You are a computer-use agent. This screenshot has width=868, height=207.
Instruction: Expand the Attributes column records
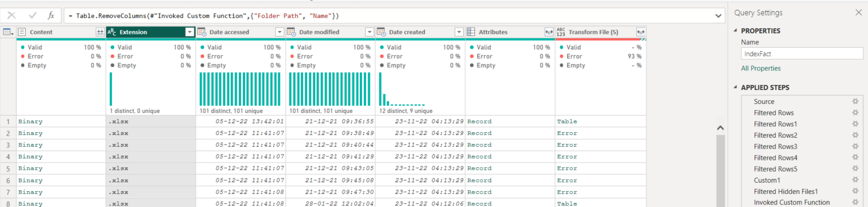[549, 32]
